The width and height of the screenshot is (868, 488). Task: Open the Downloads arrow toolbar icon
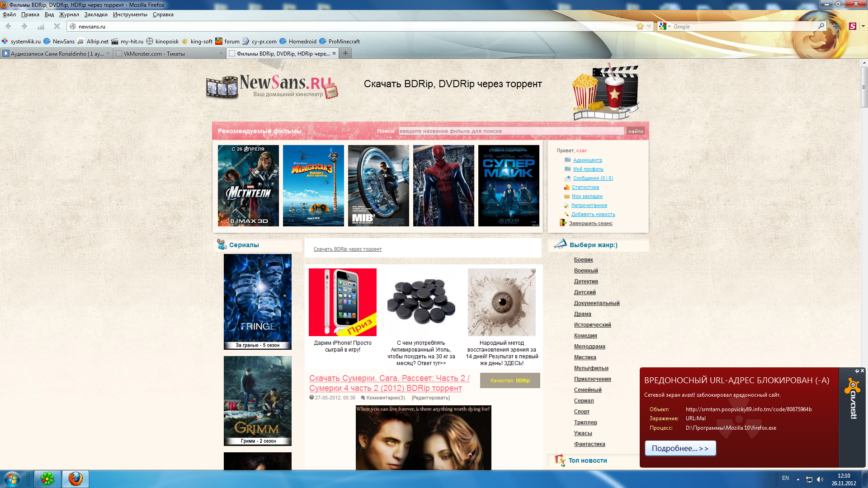(x=836, y=26)
